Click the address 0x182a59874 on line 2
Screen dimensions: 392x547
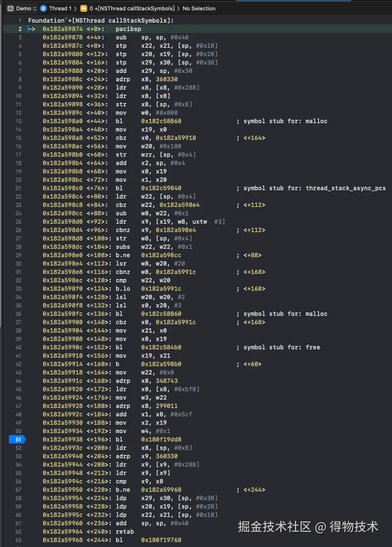[x=63, y=29]
